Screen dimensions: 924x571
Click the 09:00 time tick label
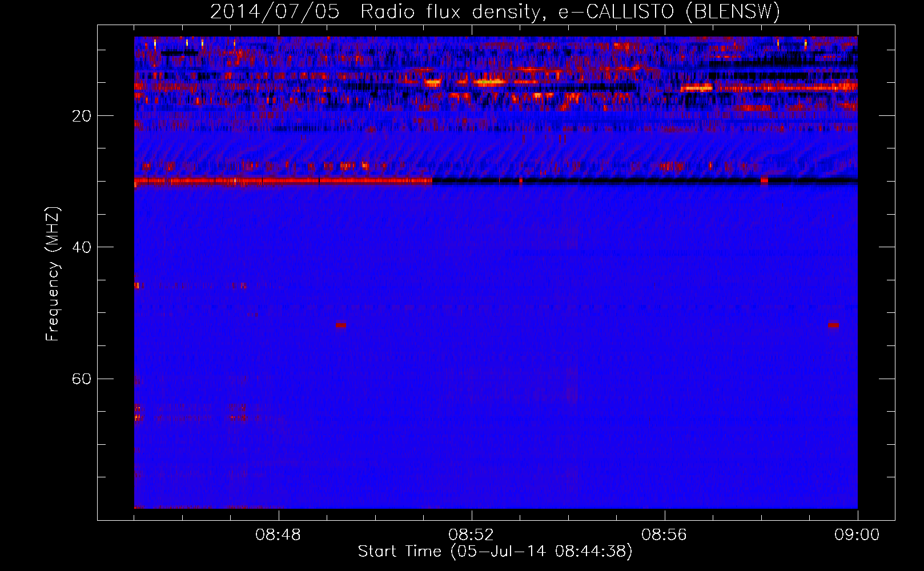[x=857, y=535]
